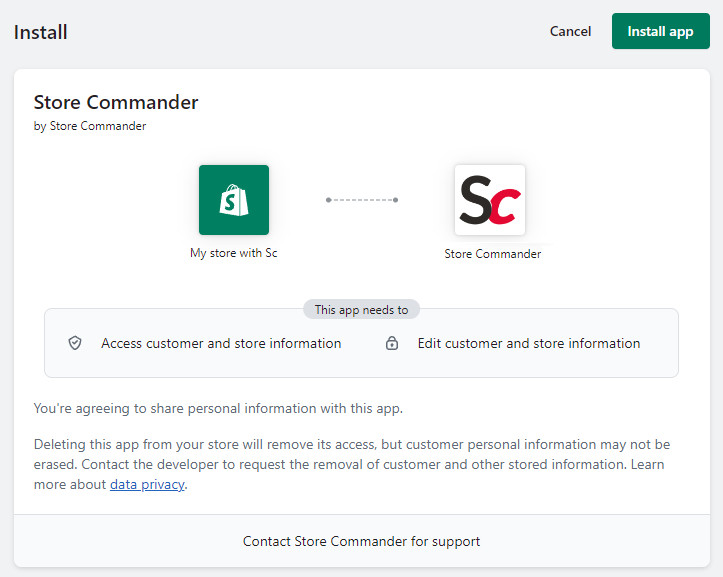Click 'Access customer and store information' text
Screen dimensions: 723x577
pyautogui.click(x=221, y=343)
